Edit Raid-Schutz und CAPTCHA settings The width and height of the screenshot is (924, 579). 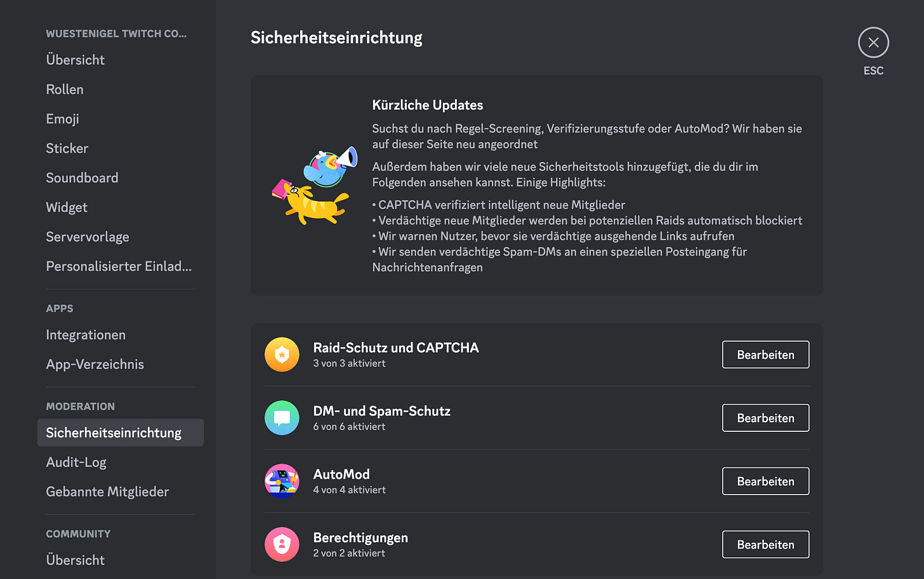[765, 355]
